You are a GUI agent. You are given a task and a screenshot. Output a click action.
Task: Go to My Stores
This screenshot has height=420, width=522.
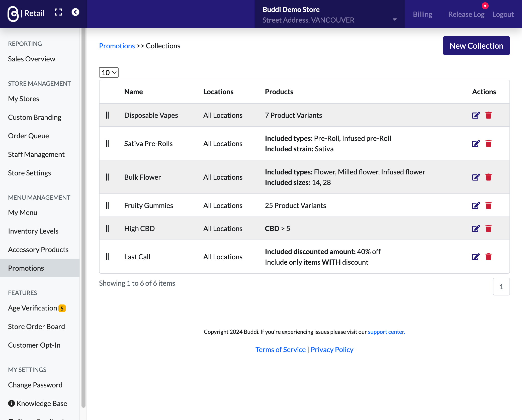[x=24, y=99]
